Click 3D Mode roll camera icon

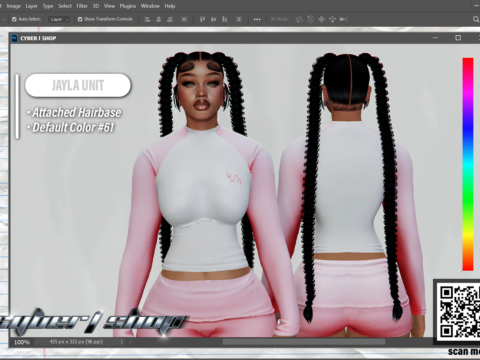pos(310,19)
